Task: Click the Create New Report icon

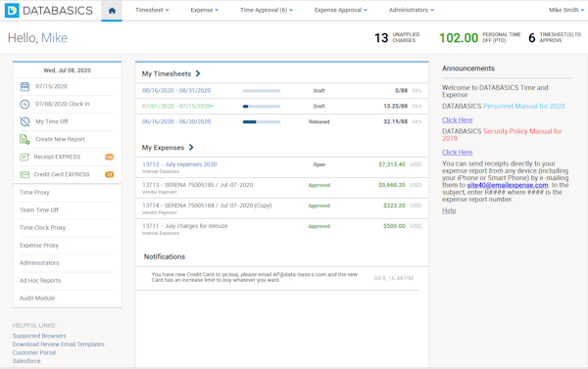Action: 24,139
